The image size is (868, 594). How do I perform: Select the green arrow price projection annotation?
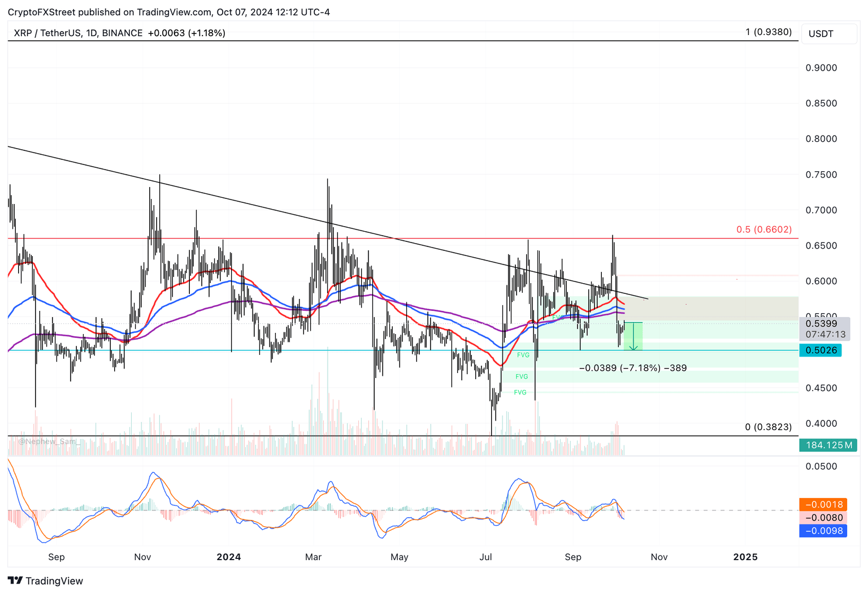point(633,336)
